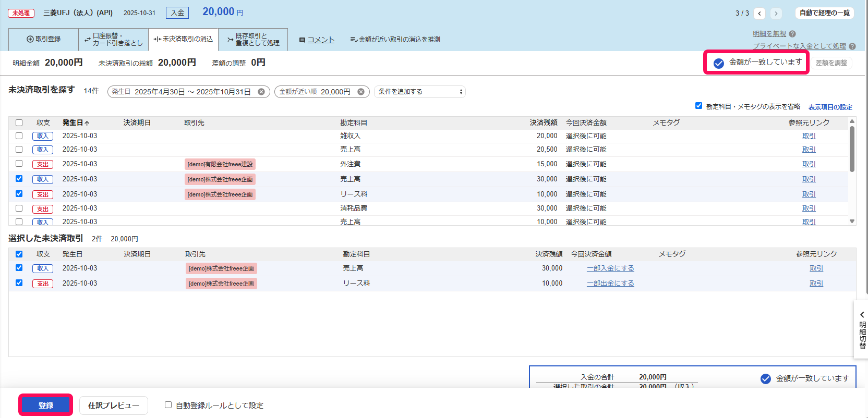Check the 消耗品費 30,000 row checkbox
The image size is (868, 418).
[19, 208]
